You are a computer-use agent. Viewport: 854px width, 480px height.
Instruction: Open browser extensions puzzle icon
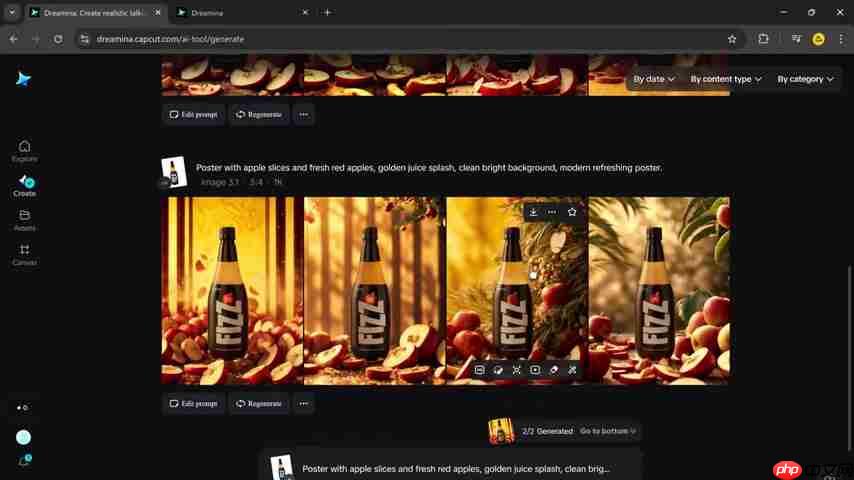(x=763, y=39)
